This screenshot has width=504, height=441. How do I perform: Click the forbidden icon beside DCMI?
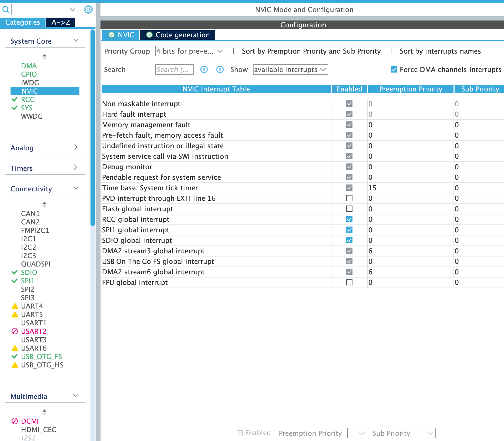tap(15, 421)
